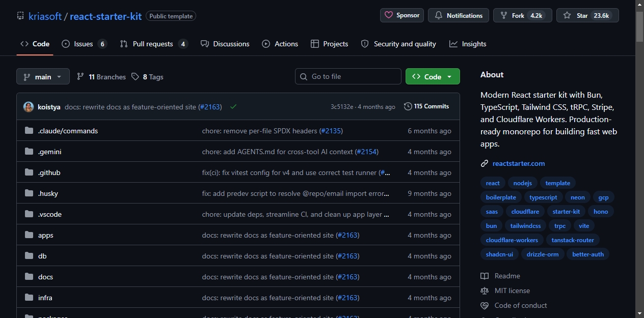
Task: Open the Code of conduct link
Action: point(521,305)
